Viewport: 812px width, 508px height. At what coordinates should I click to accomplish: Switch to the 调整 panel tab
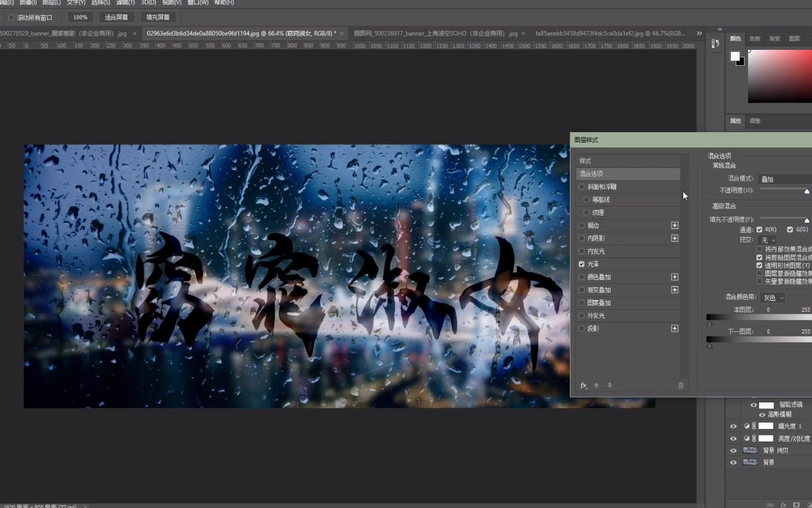tap(755, 121)
